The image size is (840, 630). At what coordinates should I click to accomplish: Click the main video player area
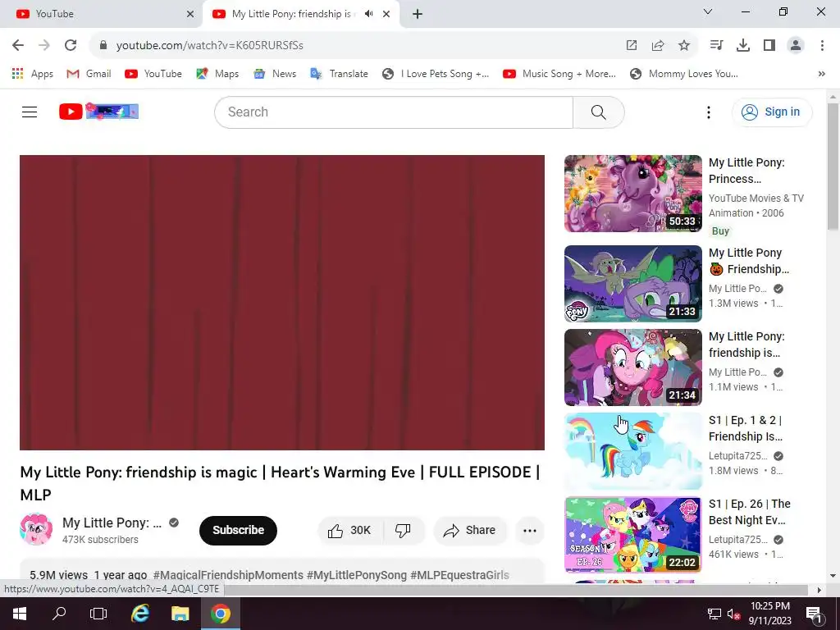tap(282, 303)
